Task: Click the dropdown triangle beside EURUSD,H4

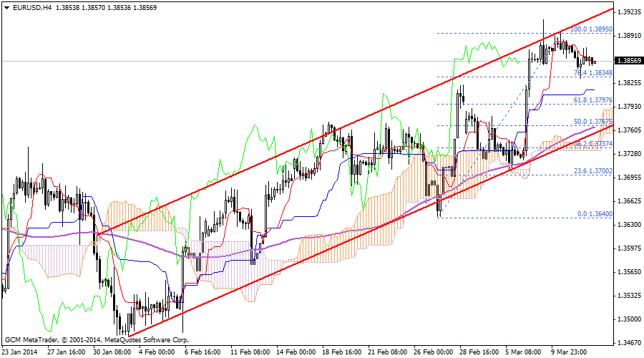Action: (6, 8)
